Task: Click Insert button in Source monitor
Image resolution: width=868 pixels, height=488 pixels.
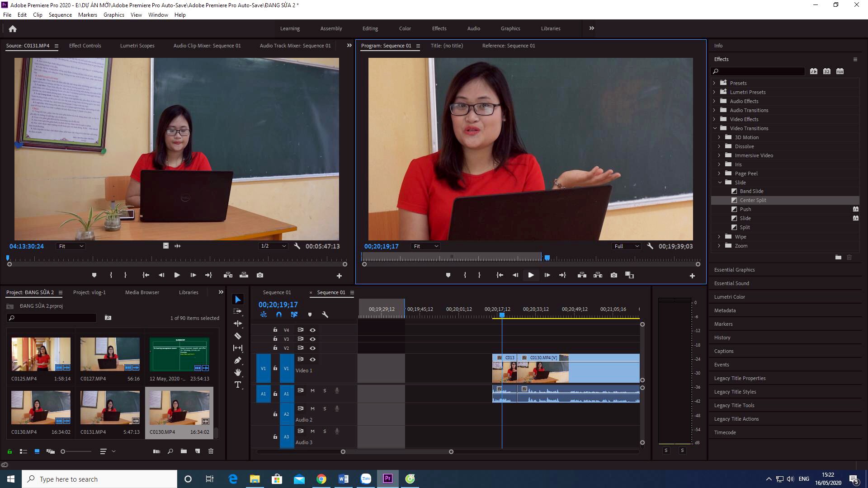Action: (228, 275)
